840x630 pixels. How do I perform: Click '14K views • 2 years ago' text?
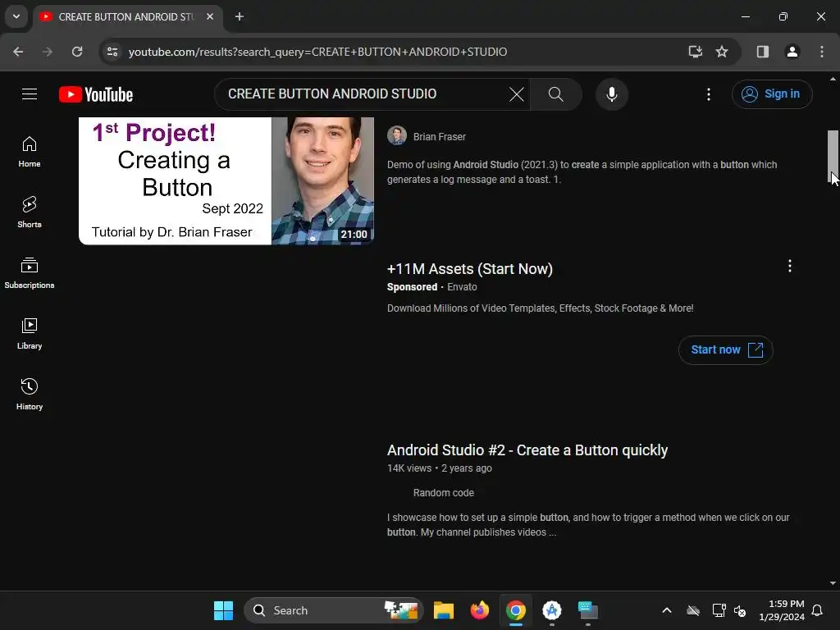[x=440, y=468]
